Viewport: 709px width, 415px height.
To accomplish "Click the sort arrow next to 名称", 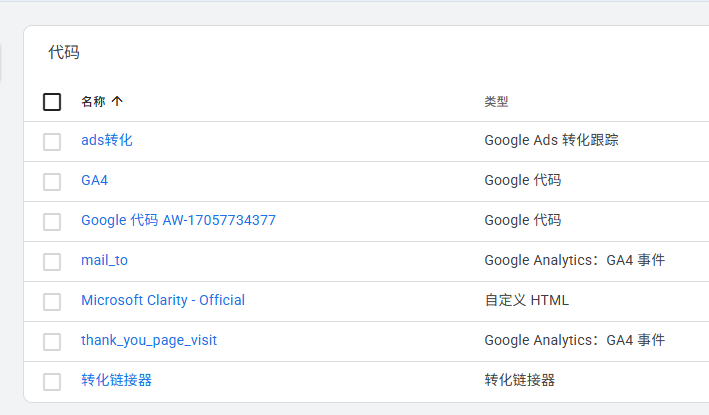I will pyautogui.click(x=117, y=101).
